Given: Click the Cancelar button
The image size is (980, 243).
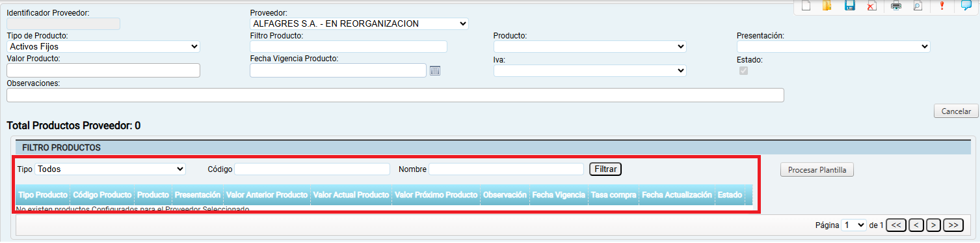Looking at the screenshot, I should tap(956, 111).
